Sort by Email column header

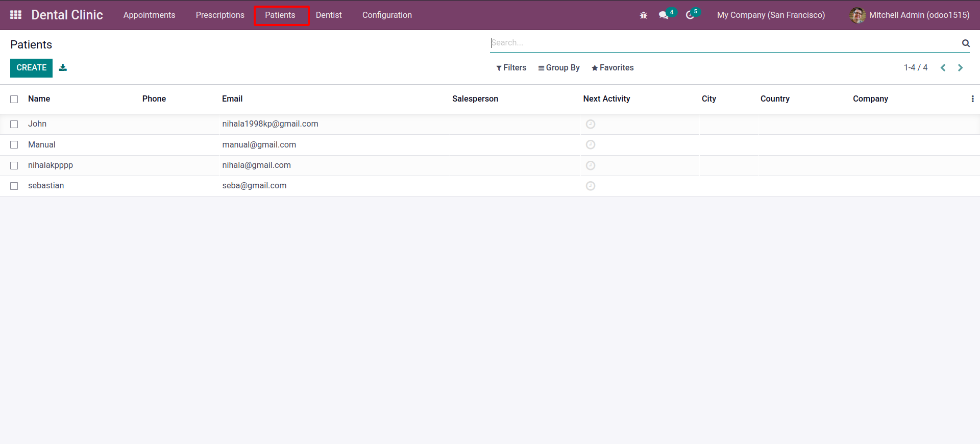coord(232,99)
